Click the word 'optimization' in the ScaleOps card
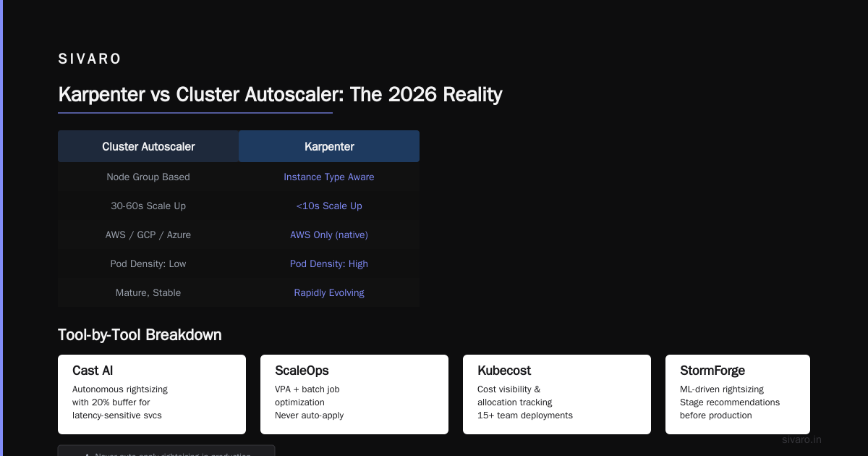Image resolution: width=868 pixels, height=456 pixels. [299, 402]
